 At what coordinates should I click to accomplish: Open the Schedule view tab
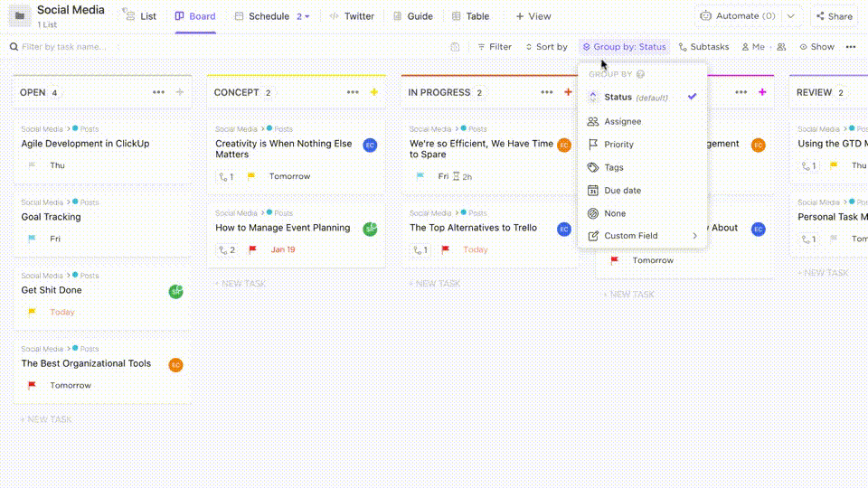click(x=262, y=16)
